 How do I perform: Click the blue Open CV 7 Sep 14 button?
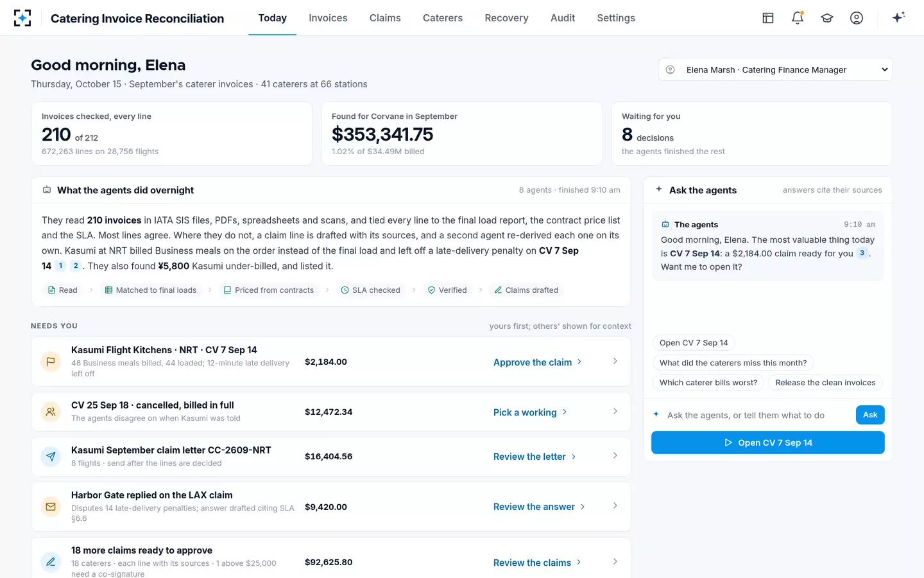point(768,442)
